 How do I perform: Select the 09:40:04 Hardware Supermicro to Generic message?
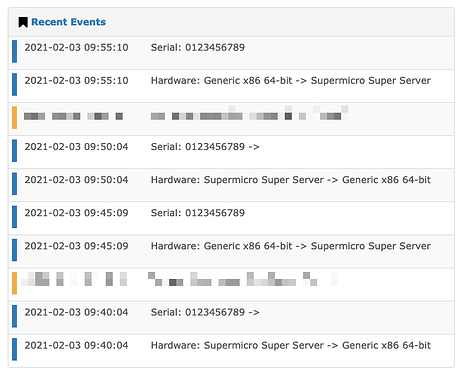point(291,346)
